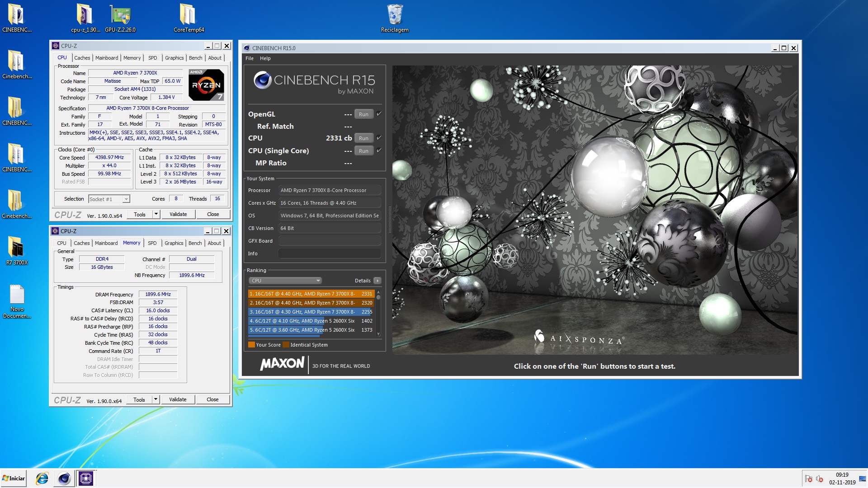Open the Tools dropdown arrow in the upper CPU-Z window
Viewport: 868px width, 488px height.
pyautogui.click(x=156, y=214)
